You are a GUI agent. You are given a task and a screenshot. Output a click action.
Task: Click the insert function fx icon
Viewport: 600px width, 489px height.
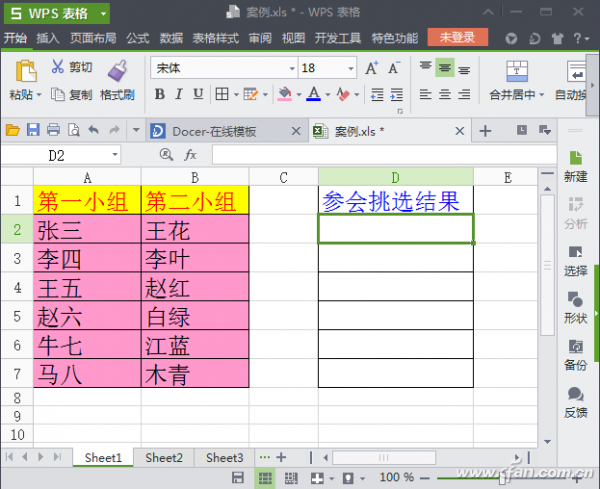point(190,155)
